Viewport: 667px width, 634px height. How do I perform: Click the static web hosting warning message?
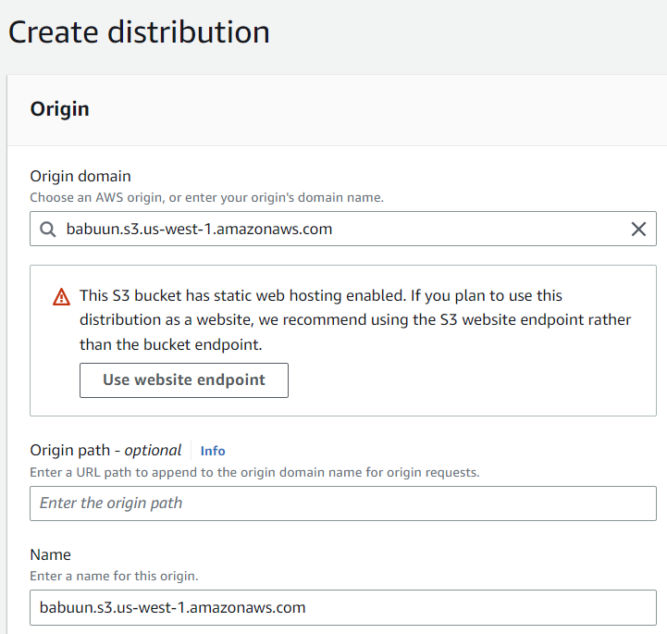pos(355,320)
